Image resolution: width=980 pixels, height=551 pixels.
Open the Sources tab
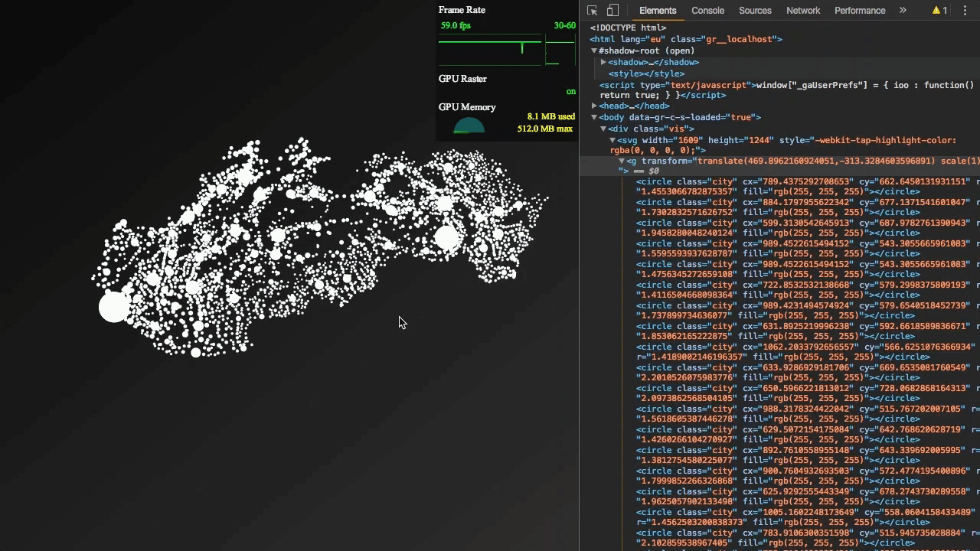[x=755, y=11]
